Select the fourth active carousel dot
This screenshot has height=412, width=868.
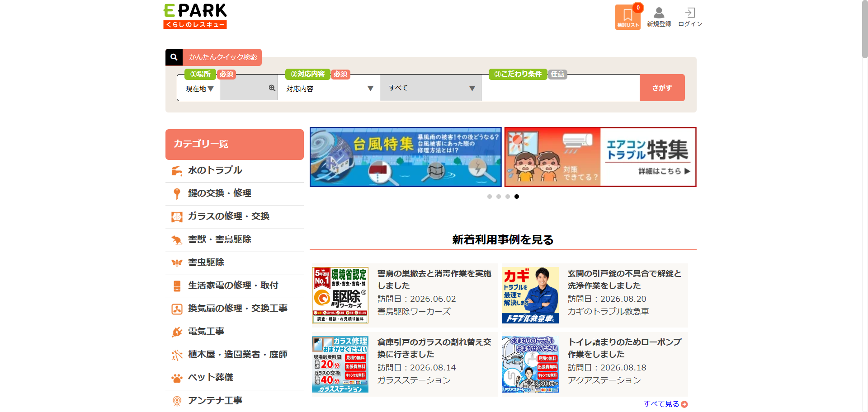click(x=517, y=197)
